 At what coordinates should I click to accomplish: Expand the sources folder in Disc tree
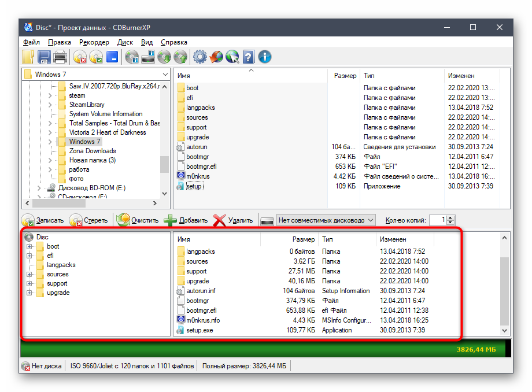[29, 275]
